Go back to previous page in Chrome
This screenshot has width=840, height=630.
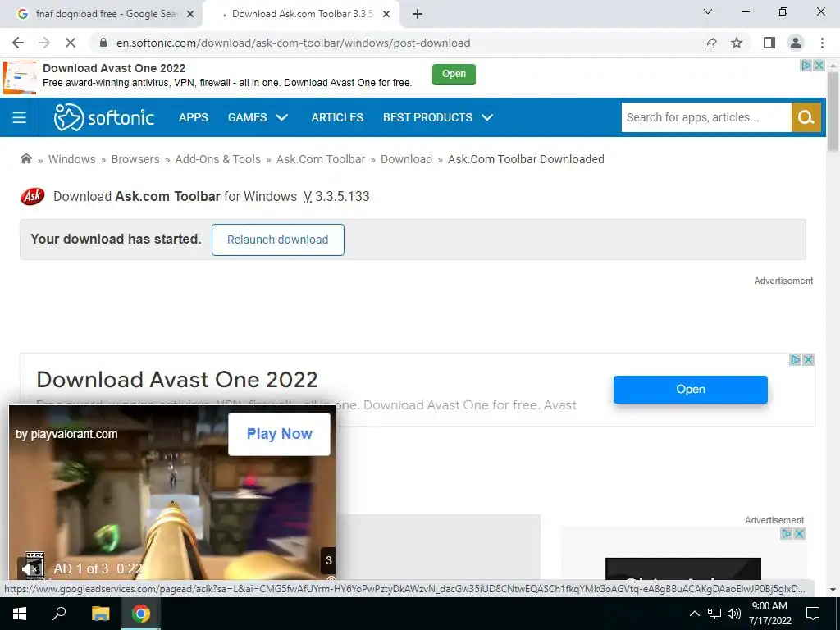[x=18, y=43]
